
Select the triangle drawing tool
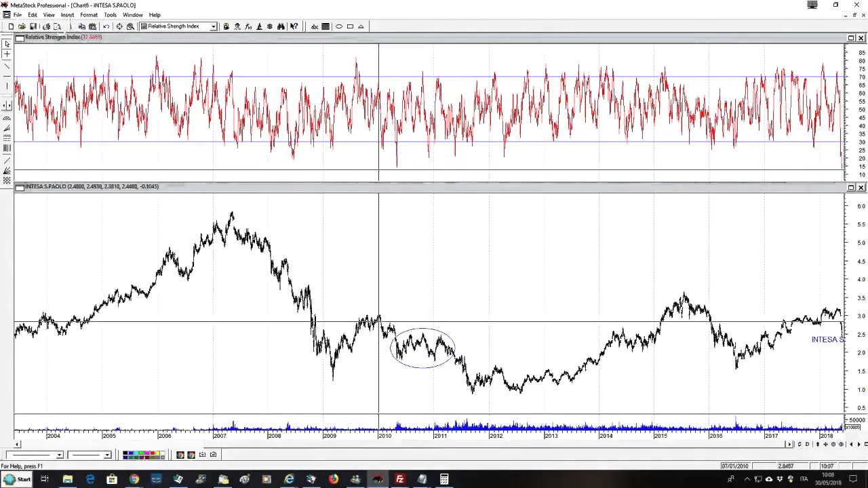(361, 26)
